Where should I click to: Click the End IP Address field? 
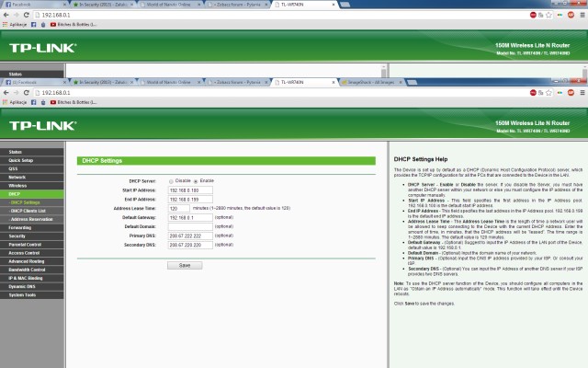click(190, 200)
